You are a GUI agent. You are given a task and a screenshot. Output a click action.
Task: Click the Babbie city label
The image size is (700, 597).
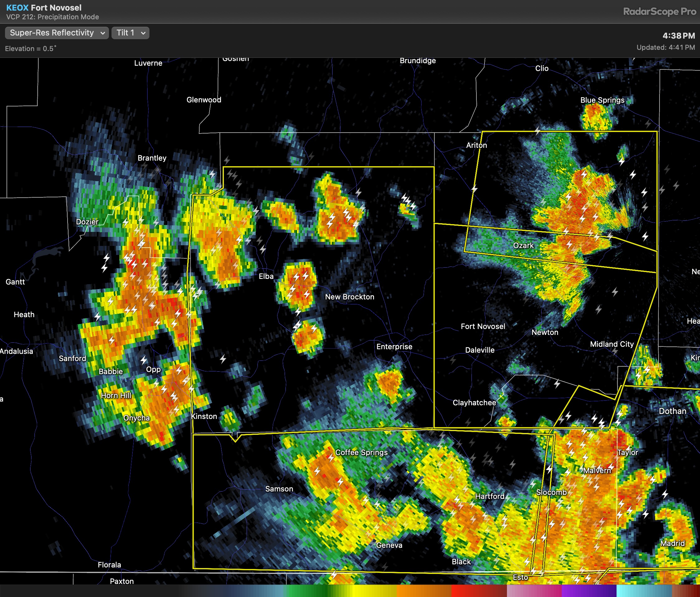pos(111,371)
